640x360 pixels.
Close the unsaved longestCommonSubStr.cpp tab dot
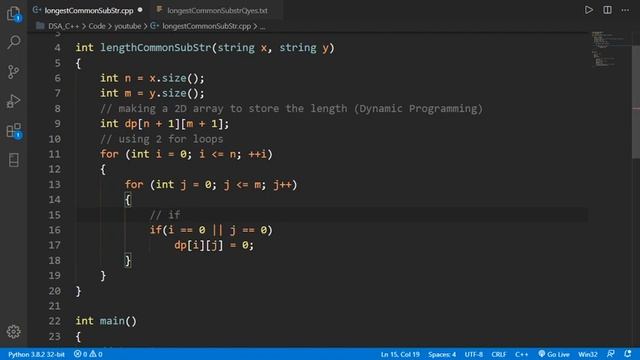[x=140, y=10]
